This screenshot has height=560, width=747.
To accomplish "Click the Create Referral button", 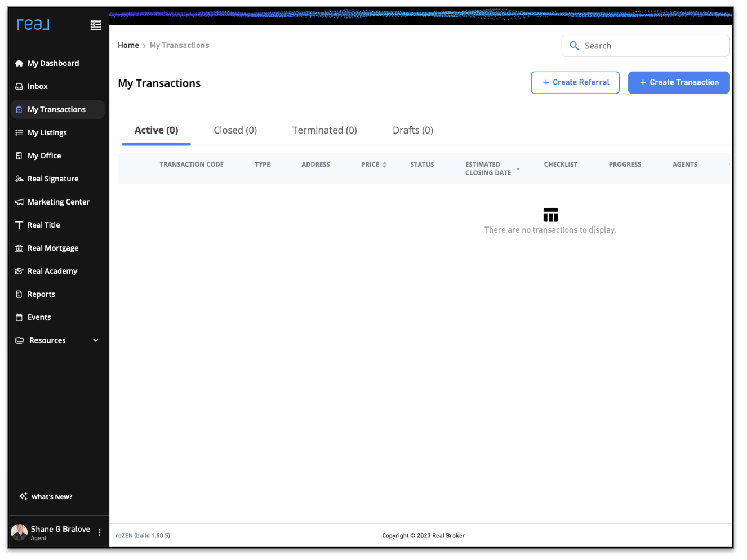I will coord(575,83).
